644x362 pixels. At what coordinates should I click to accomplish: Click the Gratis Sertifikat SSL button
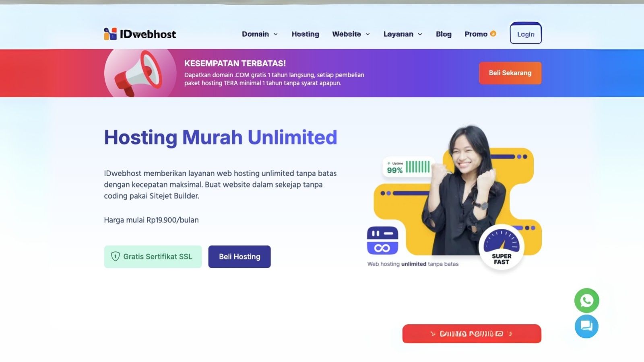[153, 257]
